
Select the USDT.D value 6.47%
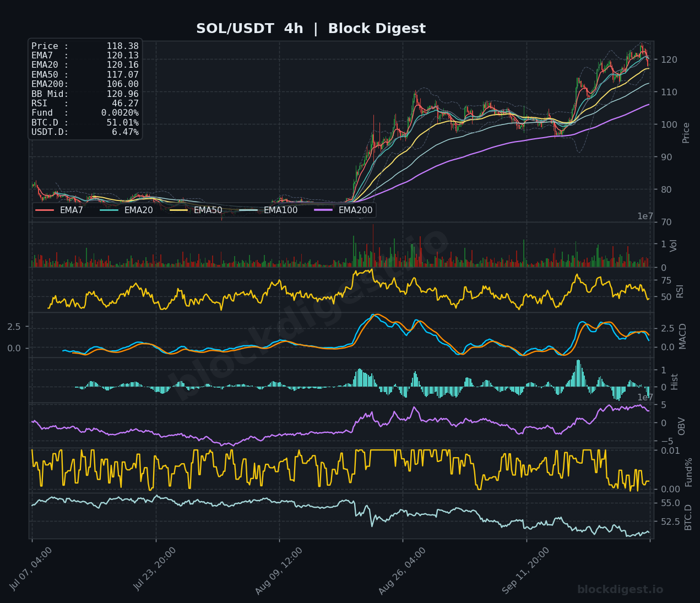125,132
